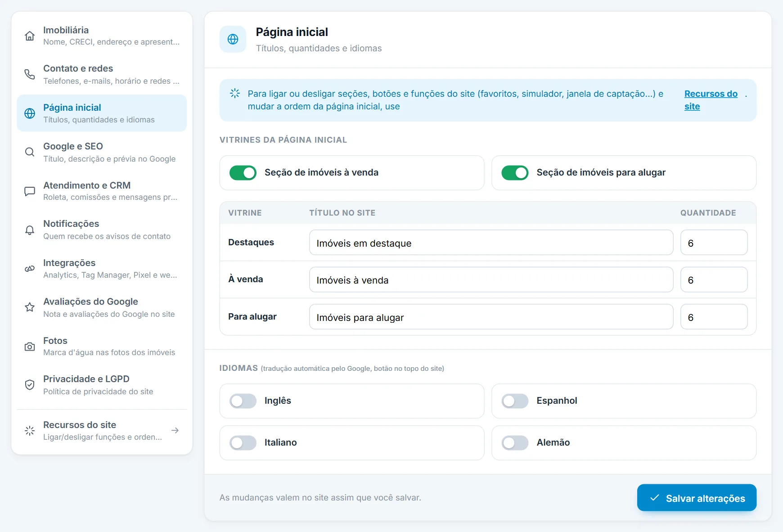Click the Destaques quantity field
Screen dimensions: 783x532
point(714,243)
